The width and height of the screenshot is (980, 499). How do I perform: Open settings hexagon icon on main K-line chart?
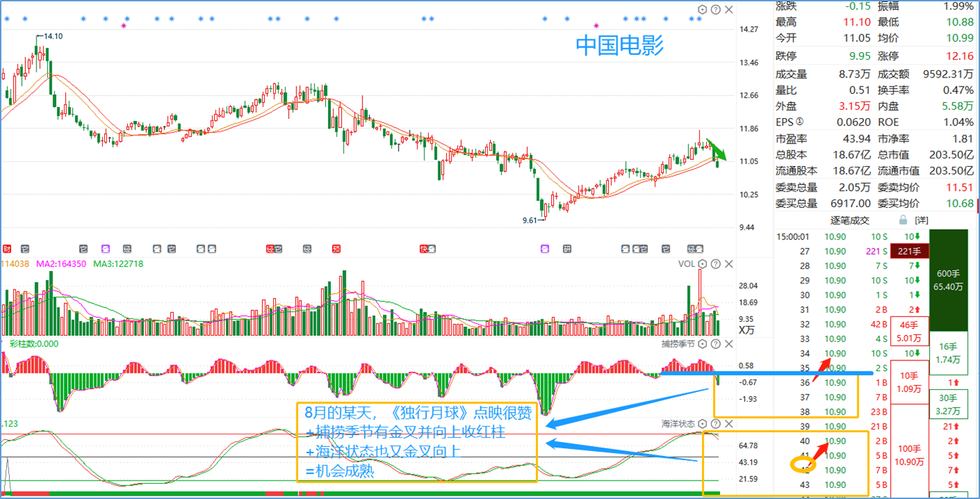(x=703, y=10)
